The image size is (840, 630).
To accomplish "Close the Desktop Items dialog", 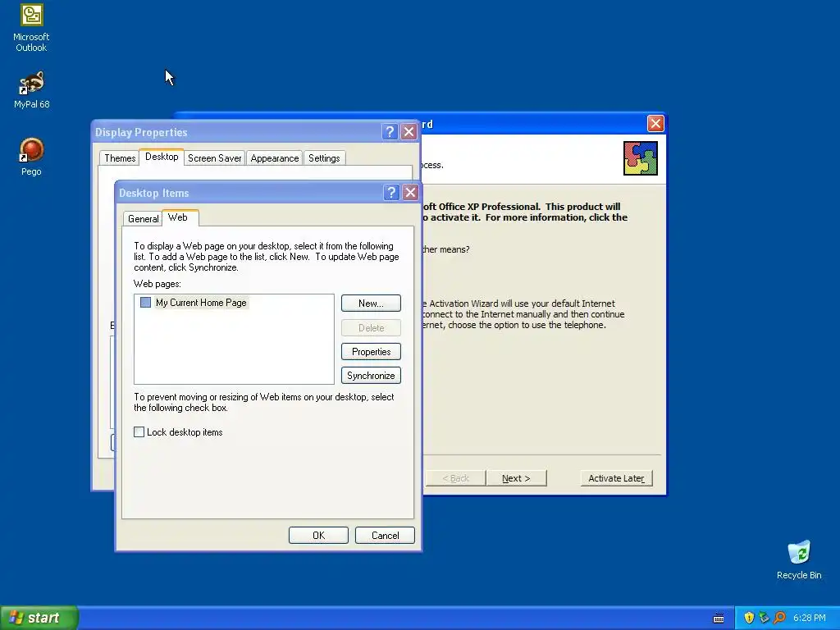I will pos(410,192).
